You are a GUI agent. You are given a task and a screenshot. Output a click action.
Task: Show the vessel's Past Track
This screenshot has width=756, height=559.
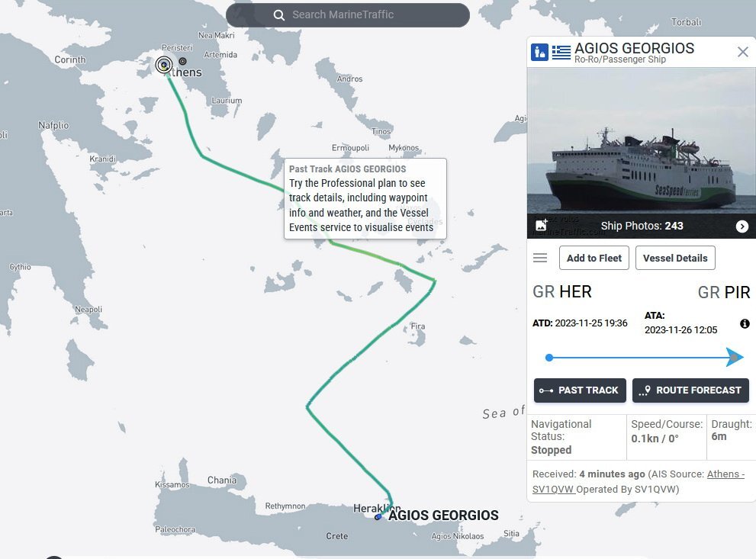[x=580, y=390]
